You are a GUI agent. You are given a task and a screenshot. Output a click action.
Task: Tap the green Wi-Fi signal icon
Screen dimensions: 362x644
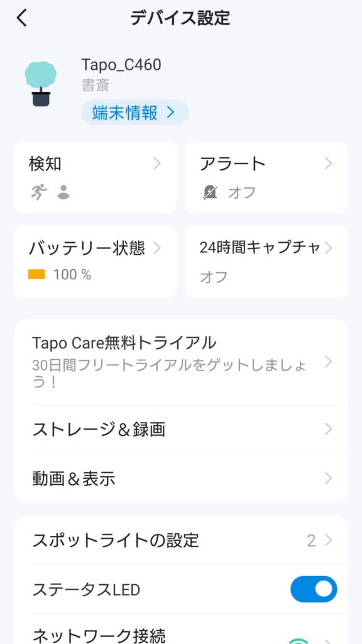[x=299, y=641]
